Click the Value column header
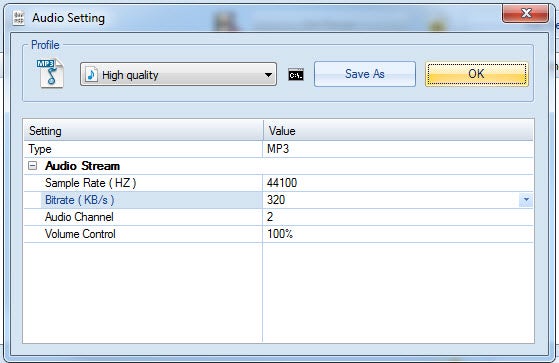The image size is (559, 363). tap(399, 131)
